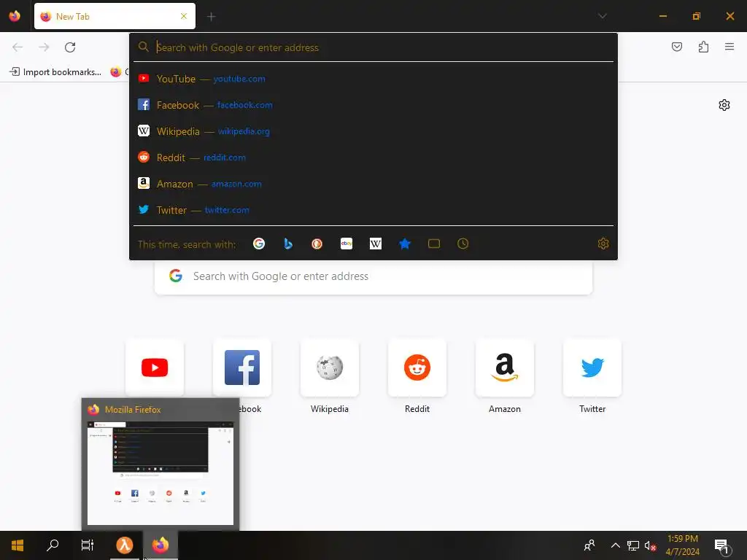Click Import bookmarks toolbar button

(x=55, y=72)
